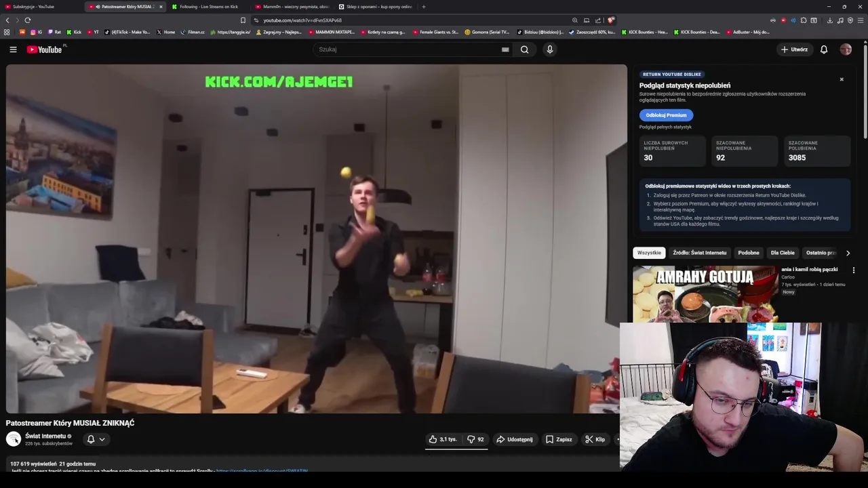Select the Dla Ciebie filter chip

783,253
